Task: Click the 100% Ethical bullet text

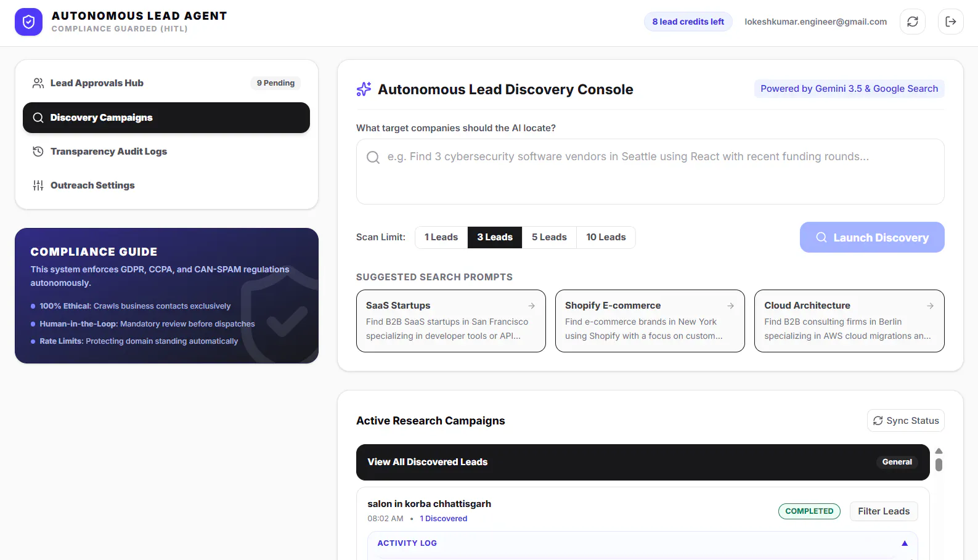Action: (135, 306)
